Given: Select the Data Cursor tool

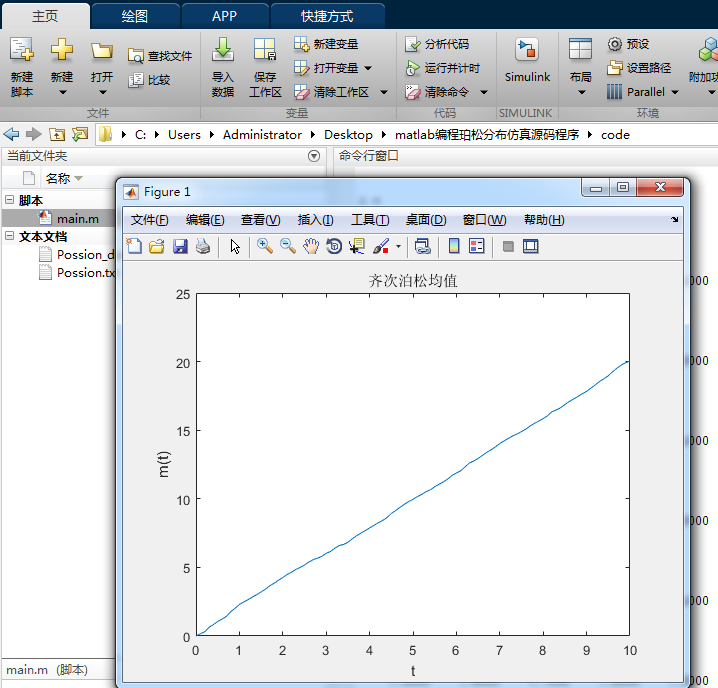Looking at the screenshot, I should 357,246.
